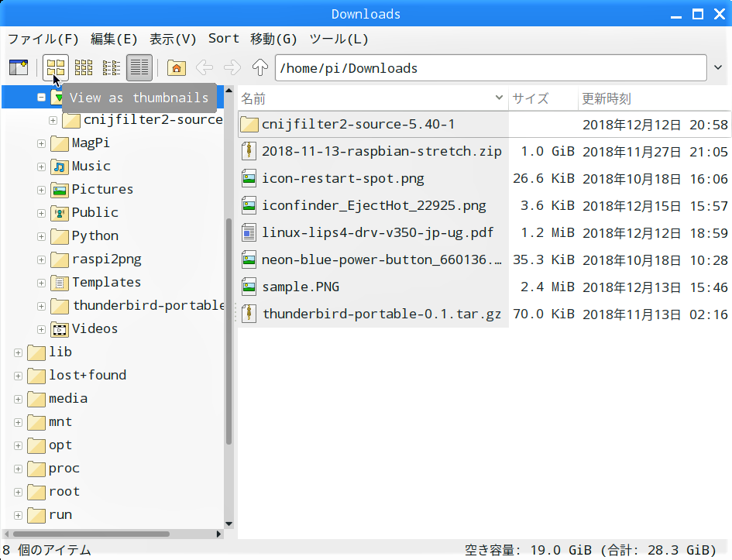The height and width of the screenshot is (560, 732).
Task: Switch to detailed list view
Action: point(139,67)
